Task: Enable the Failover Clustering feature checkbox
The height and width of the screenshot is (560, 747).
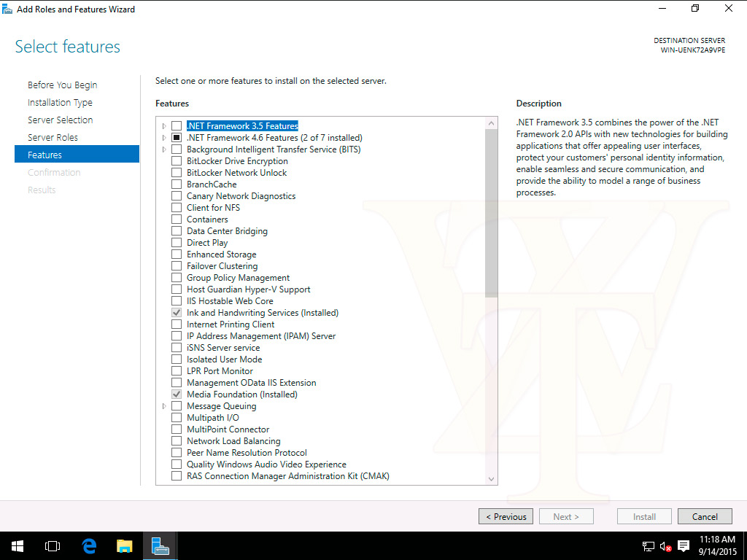Action: 177,266
